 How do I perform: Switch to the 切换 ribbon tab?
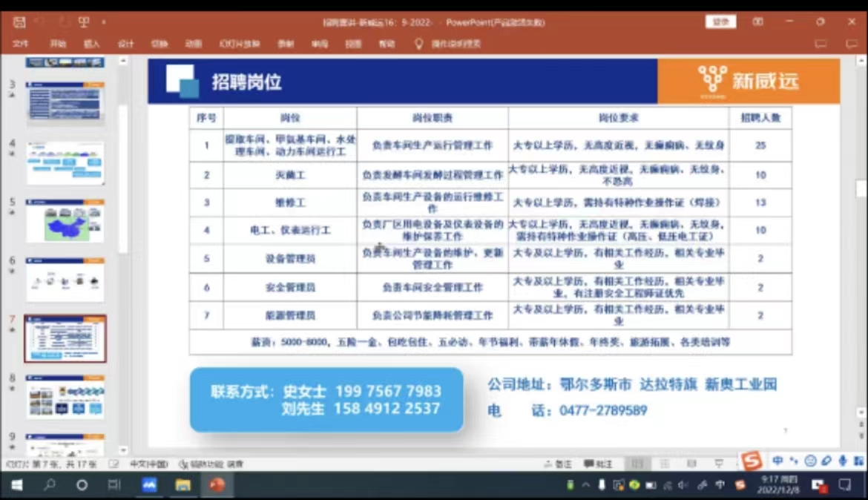tap(160, 44)
